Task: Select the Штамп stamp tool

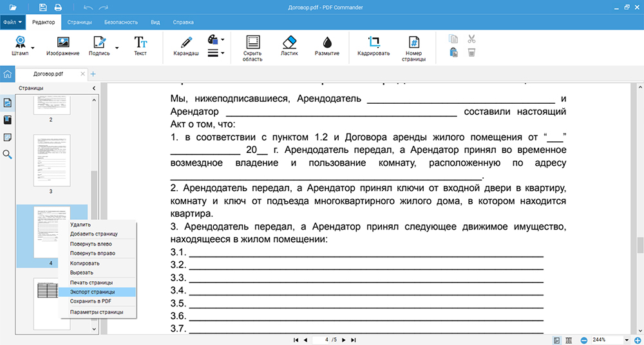Action: 20,46
